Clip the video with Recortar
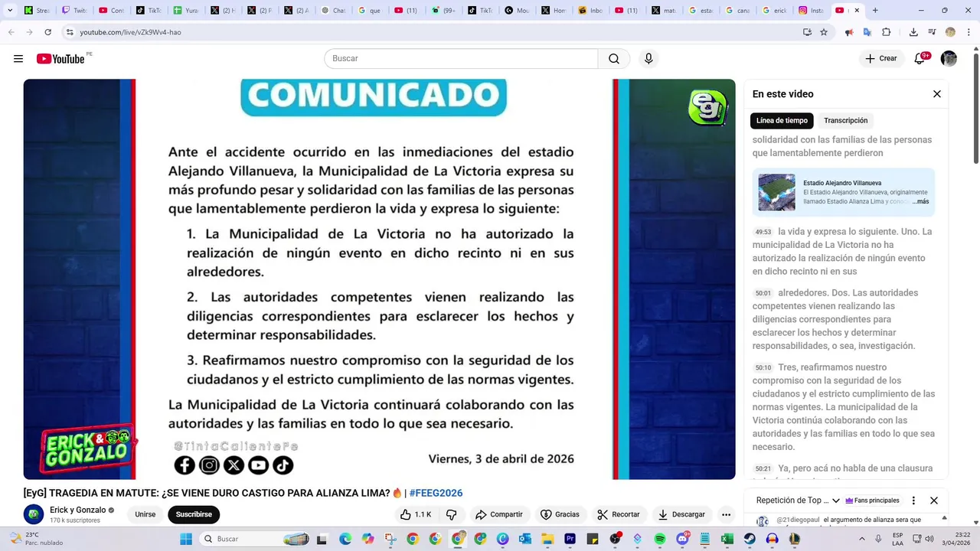The width and height of the screenshot is (980, 551). [x=619, y=515]
